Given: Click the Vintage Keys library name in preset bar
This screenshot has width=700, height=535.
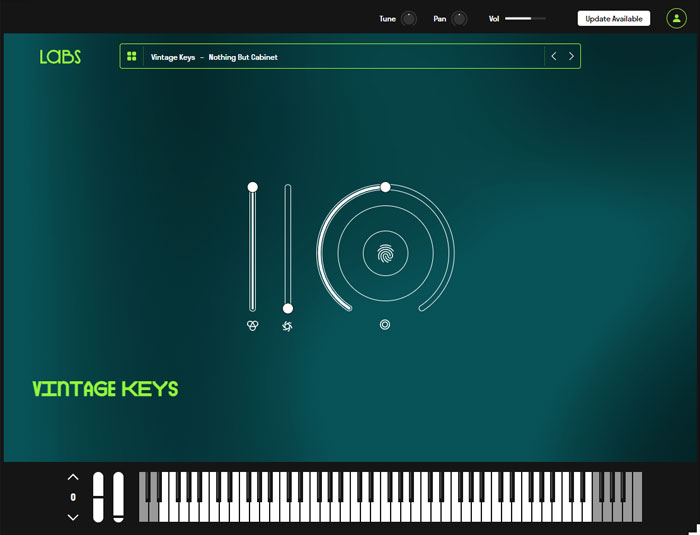Looking at the screenshot, I should click(x=173, y=57).
